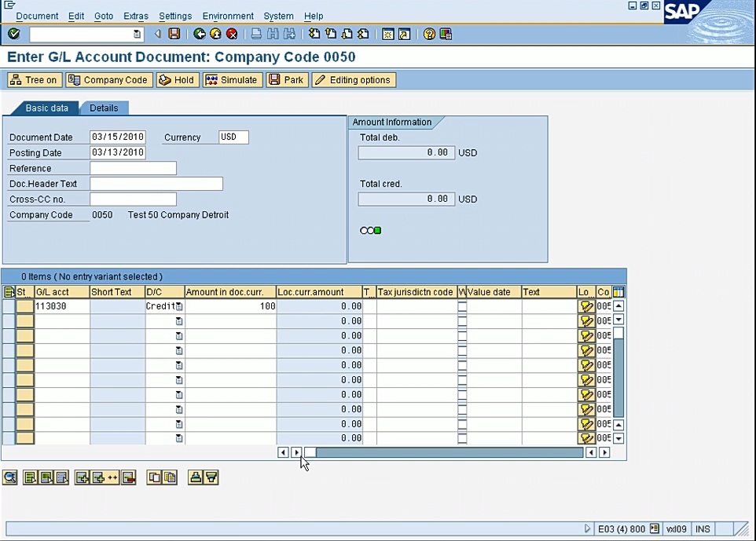Expand the status bar triangle next to E03
756x541 pixels.
[587, 528]
